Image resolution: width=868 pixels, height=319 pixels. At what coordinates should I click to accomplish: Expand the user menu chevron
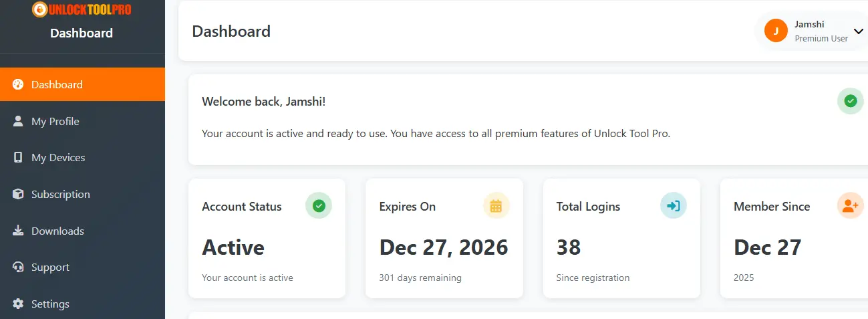coord(859,31)
